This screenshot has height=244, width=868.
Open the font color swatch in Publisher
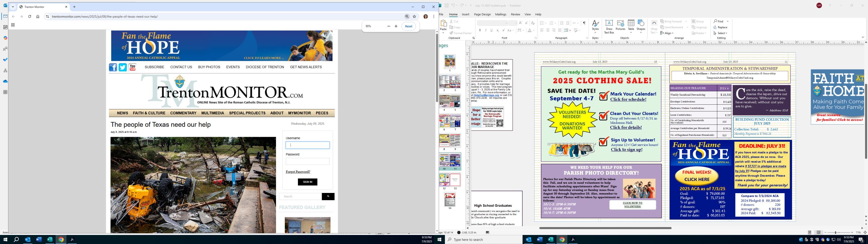[x=529, y=30]
